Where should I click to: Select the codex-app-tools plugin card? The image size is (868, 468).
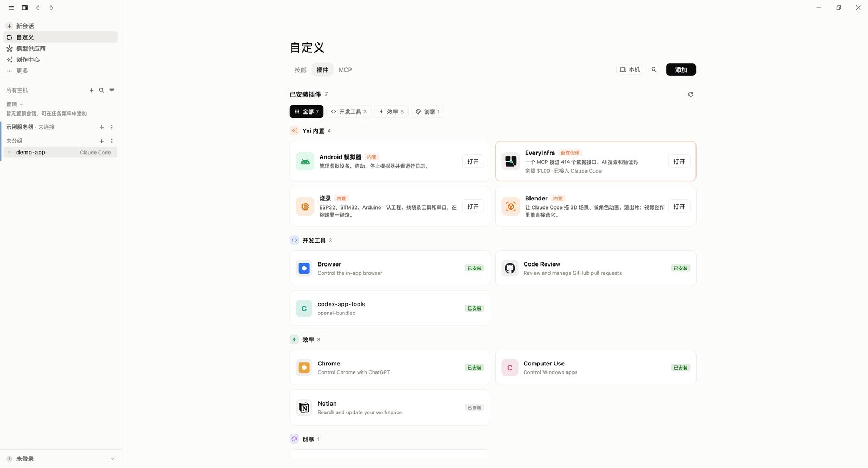390,308
